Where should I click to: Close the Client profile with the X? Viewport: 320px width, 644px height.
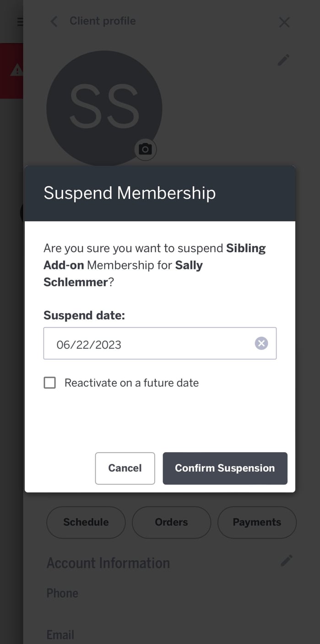click(284, 22)
